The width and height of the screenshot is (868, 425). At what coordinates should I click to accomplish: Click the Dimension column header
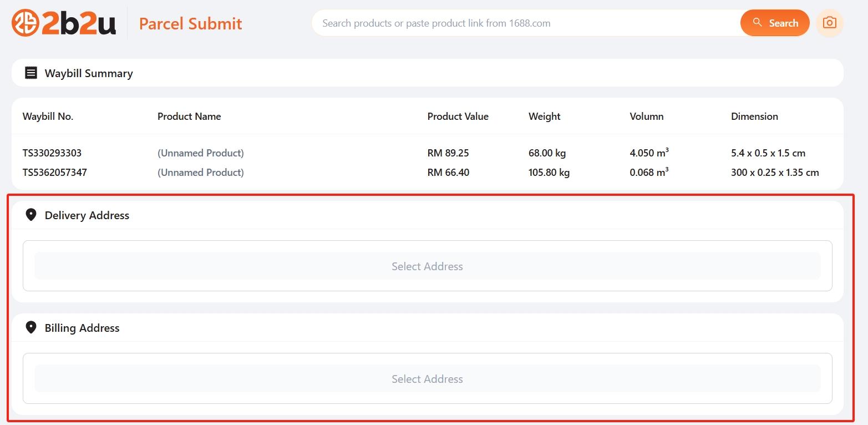click(754, 117)
